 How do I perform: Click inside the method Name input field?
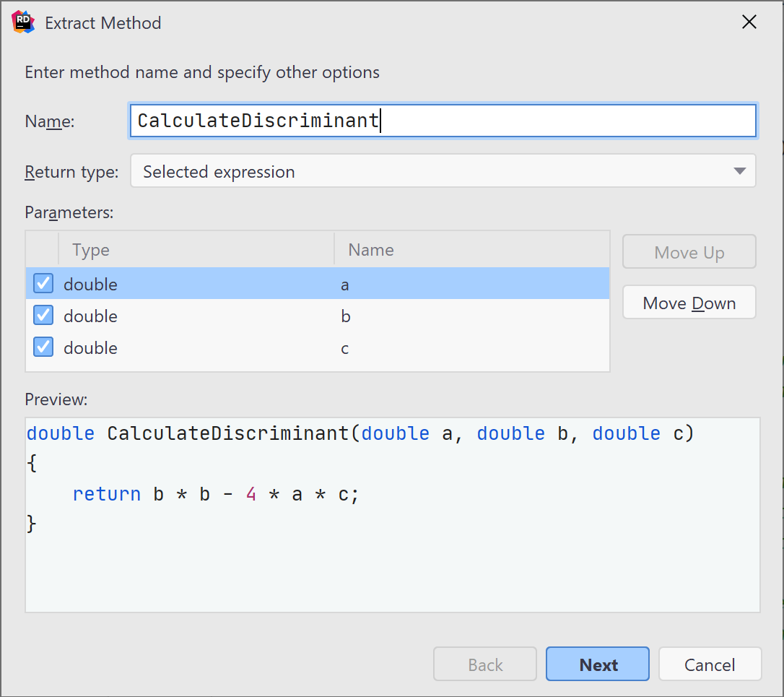click(443, 121)
